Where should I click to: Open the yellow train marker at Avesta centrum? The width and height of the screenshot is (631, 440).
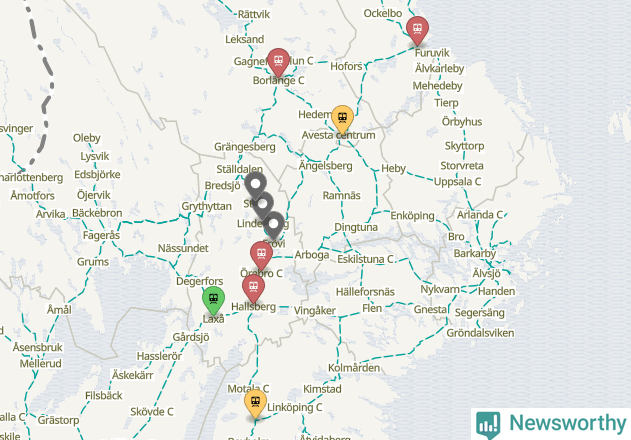tap(342, 120)
